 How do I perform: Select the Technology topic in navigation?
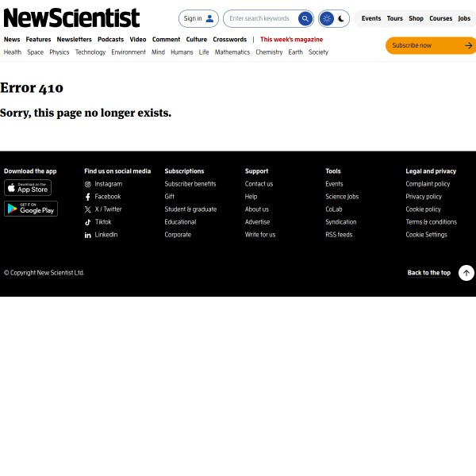point(90,52)
